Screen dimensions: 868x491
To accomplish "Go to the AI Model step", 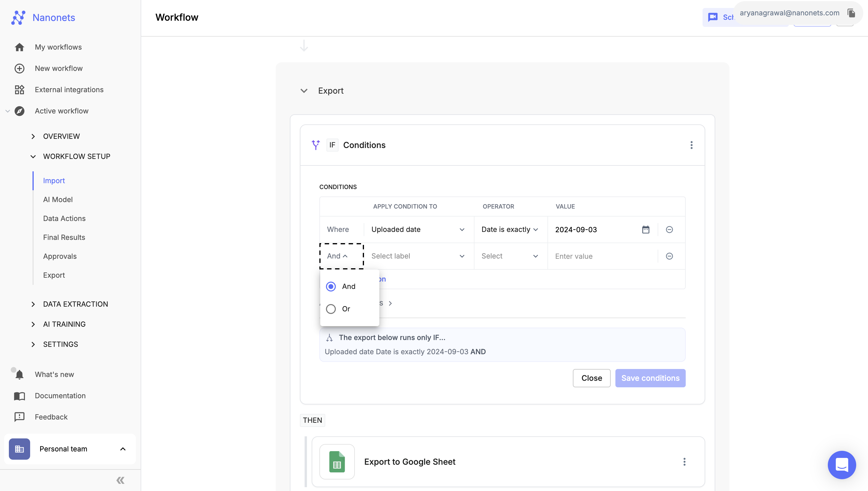I will (x=58, y=200).
